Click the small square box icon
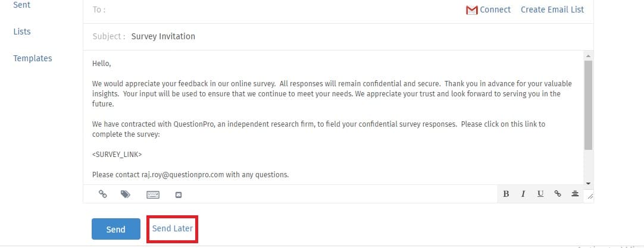The width and height of the screenshot is (644, 248). [x=178, y=195]
